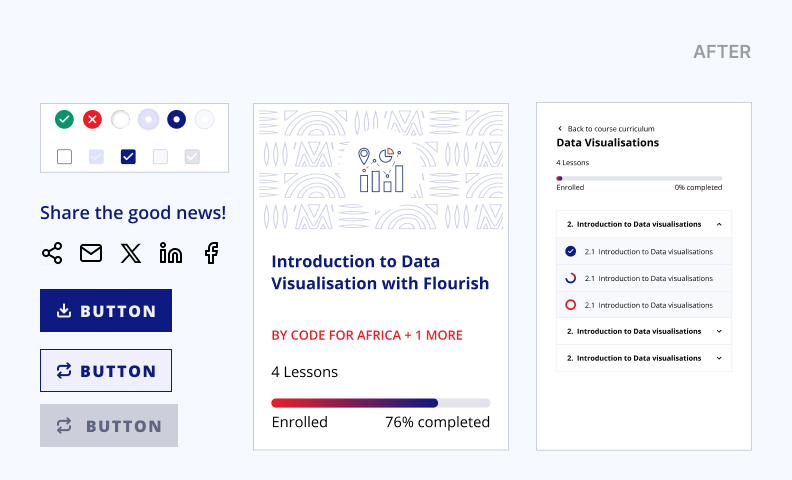Image resolution: width=792 pixels, height=480 pixels.
Task: Click the green checkmark success icon
Action: [64, 120]
